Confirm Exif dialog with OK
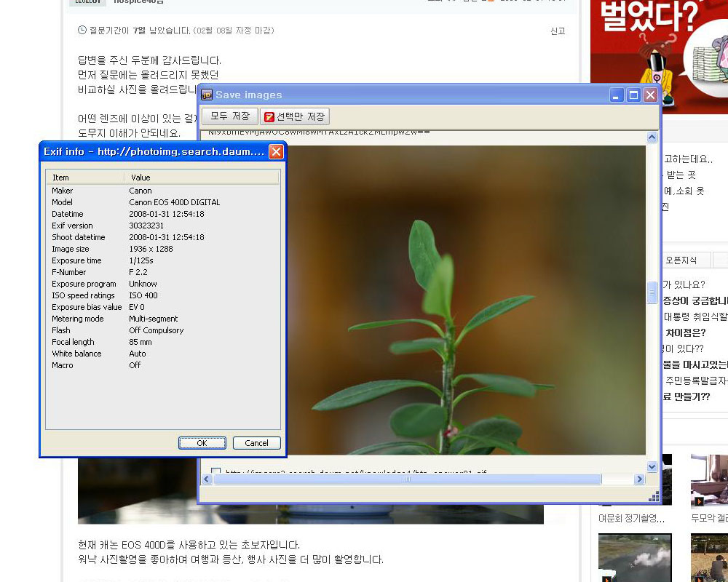Screen dimensions: 728x582 [x=202, y=443]
